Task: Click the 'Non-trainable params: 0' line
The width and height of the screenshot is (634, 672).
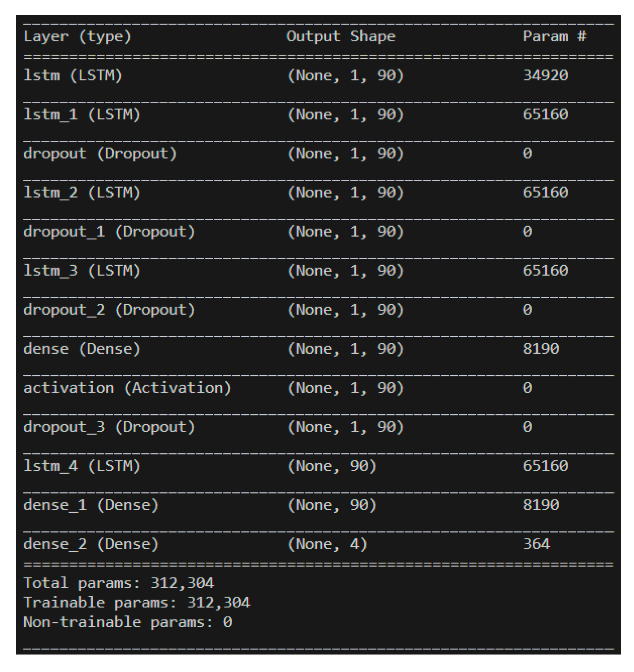Action: pos(127,622)
